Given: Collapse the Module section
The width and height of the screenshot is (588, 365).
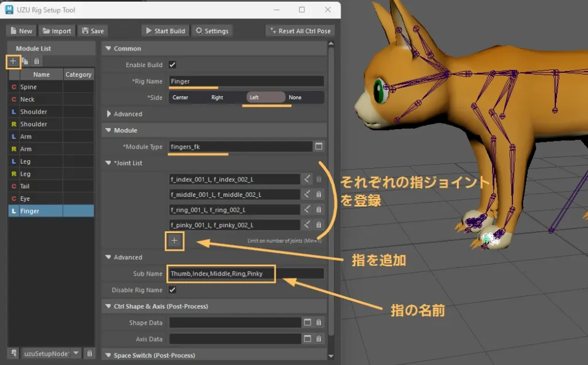Looking at the screenshot, I should (x=109, y=130).
